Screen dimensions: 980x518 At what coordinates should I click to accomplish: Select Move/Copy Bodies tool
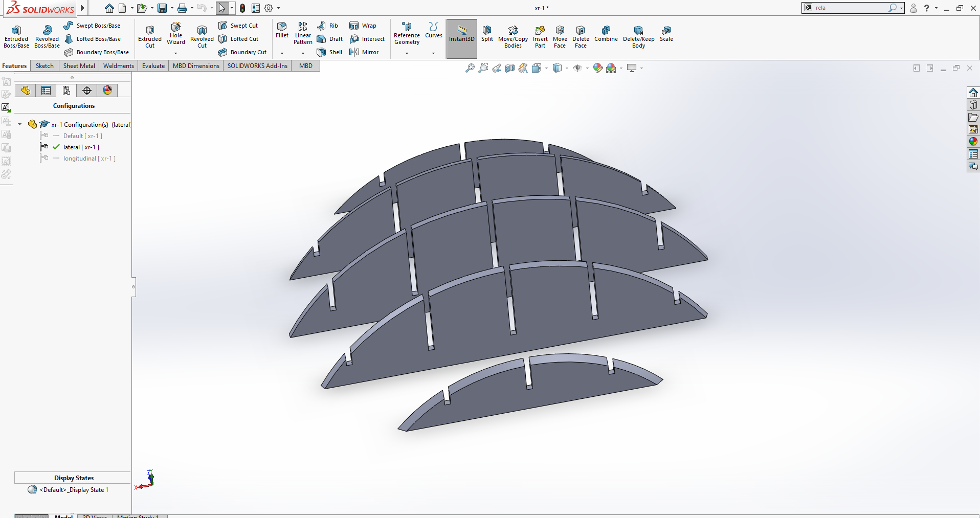513,37
